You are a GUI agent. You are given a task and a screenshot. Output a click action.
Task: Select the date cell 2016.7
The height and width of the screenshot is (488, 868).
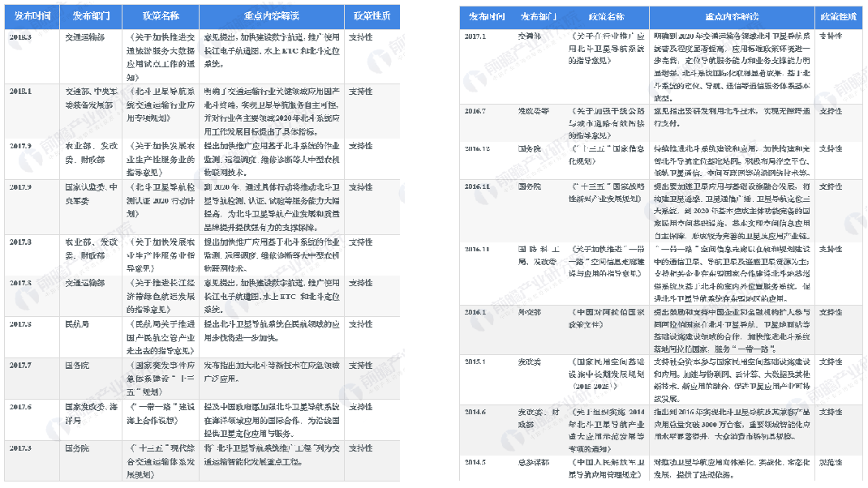click(x=475, y=111)
